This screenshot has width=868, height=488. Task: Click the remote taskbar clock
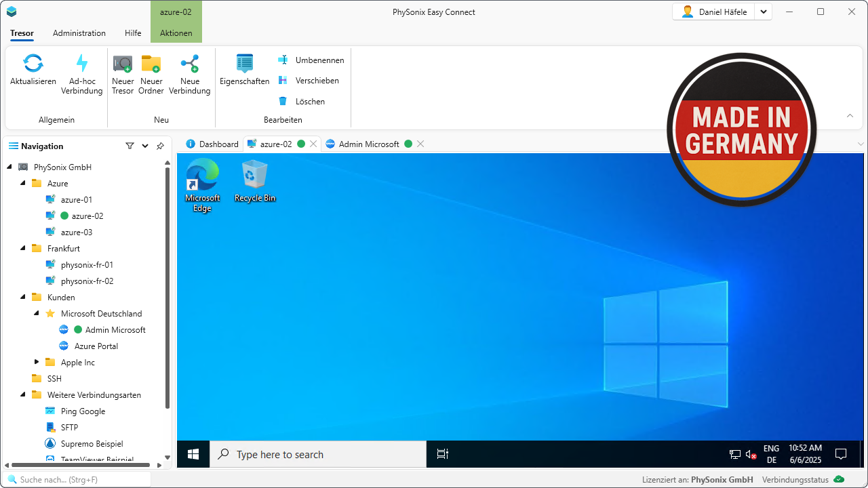805,454
